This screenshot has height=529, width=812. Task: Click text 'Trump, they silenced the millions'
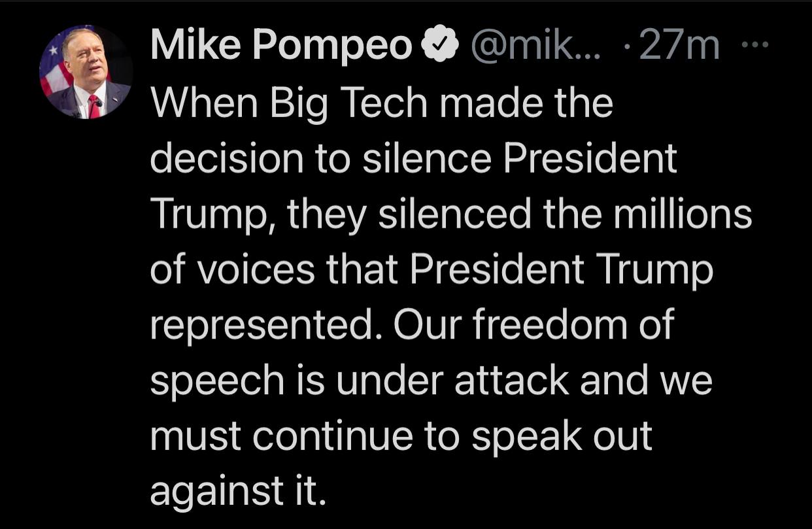451,214
